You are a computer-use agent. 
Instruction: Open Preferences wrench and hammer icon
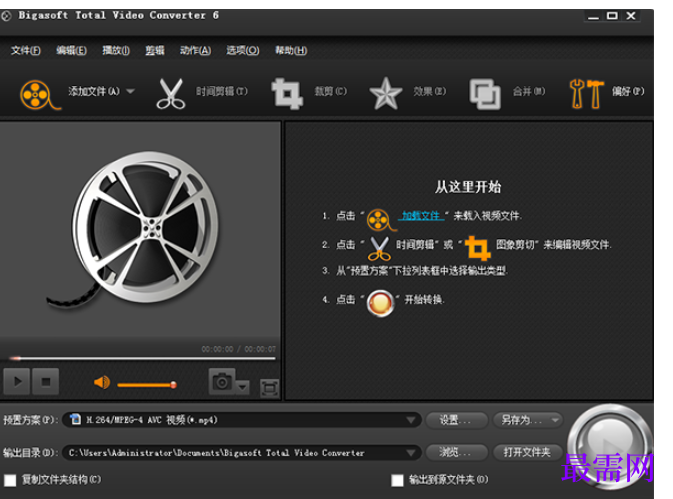click(586, 94)
